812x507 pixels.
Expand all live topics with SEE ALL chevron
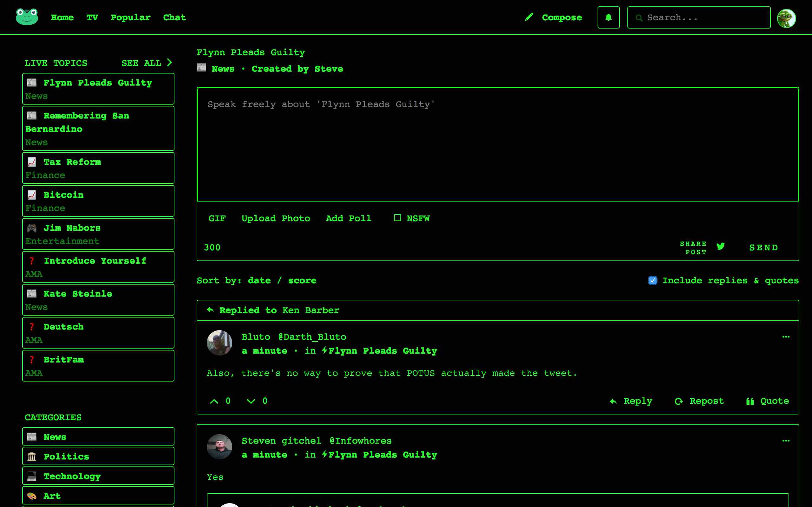[170, 62]
